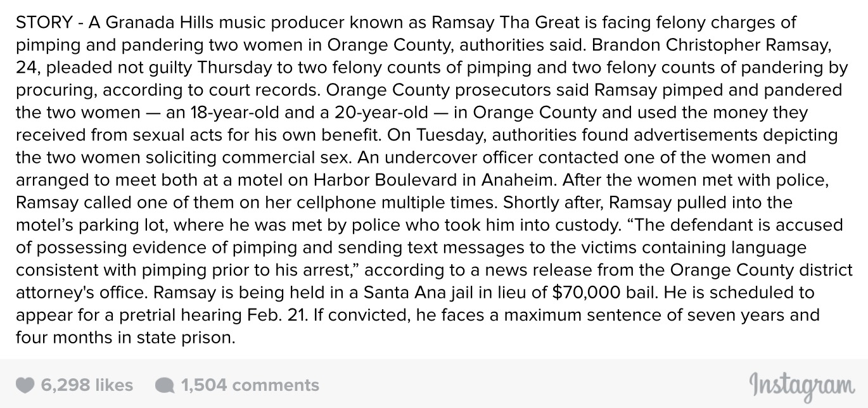View the 6,298 likes list
The height and width of the screenshot is (408, 868).
(x=87, y=385)
